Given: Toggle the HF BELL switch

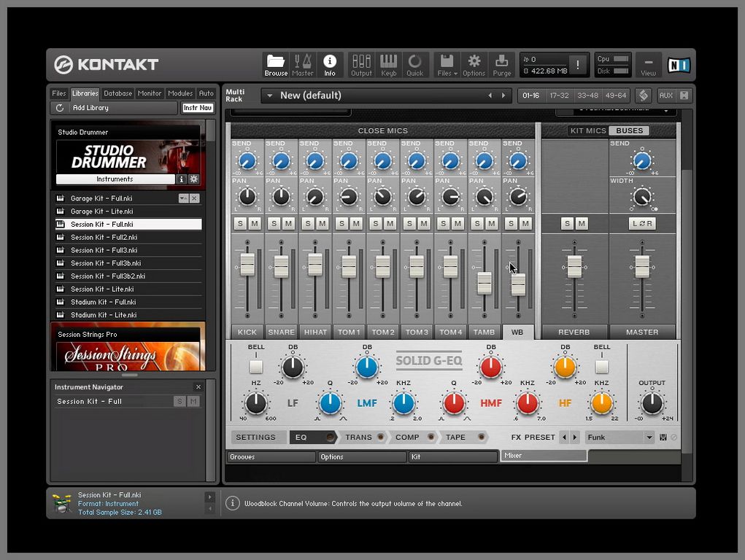Looking at the screenshot, I should (x=602, y=367).
